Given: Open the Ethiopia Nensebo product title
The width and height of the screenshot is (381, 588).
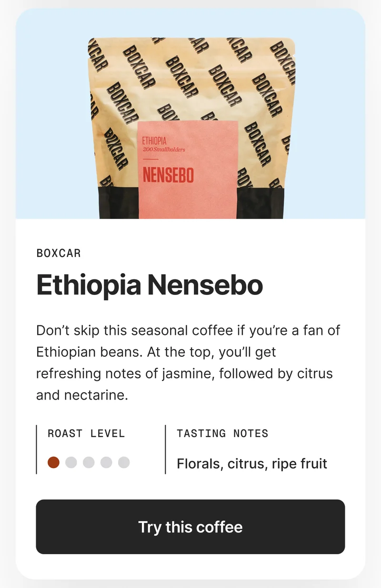Looking at the screenshot, I should click(150, 284).
